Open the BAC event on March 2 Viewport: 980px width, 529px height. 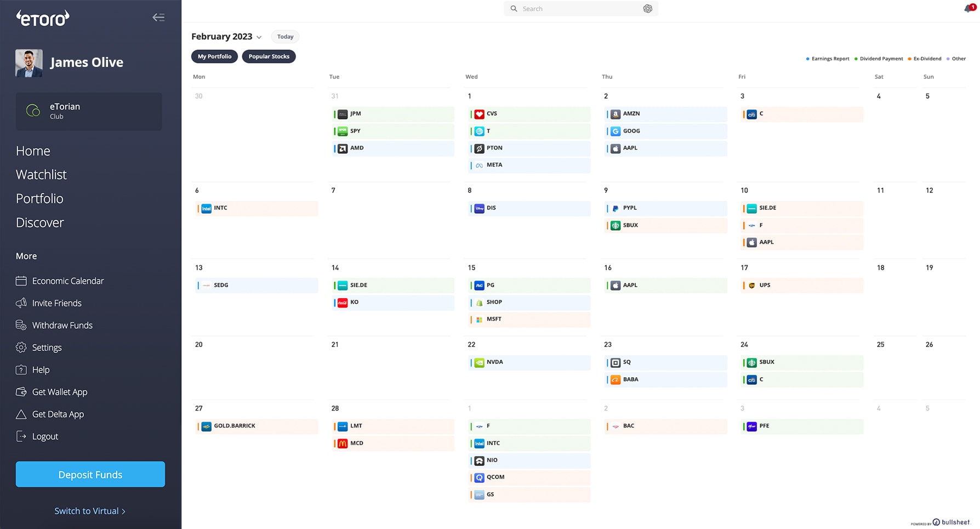[x=666, y=426]
